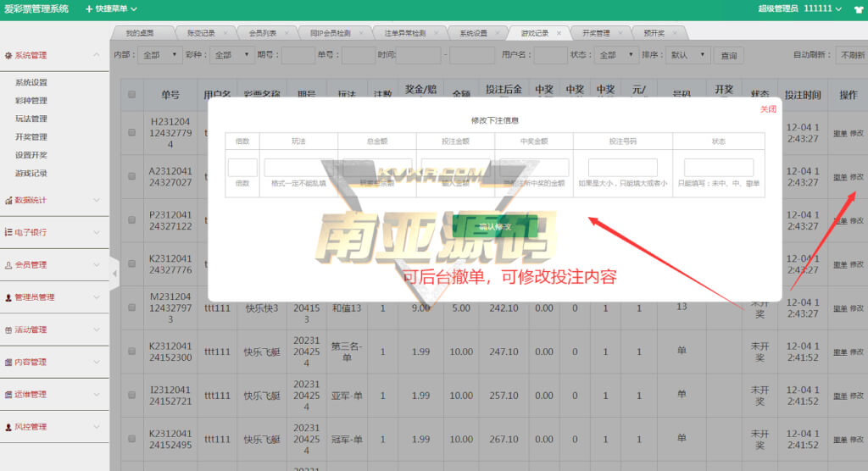The width and height of the screenshot is (868, 471).
Task: Close the 系统设置 tab with its x
Action: click(x=497, y=33)
